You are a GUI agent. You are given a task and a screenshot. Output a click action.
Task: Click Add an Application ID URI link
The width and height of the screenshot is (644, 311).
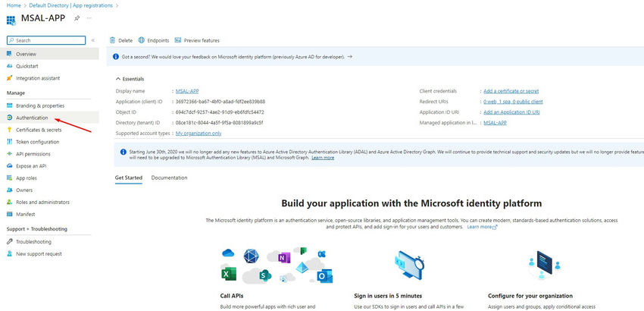click(x=511, y=112)
